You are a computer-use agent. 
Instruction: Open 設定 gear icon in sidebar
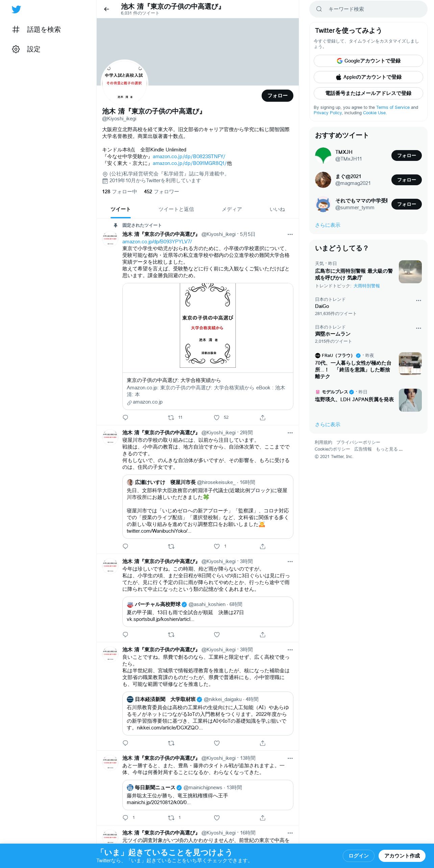tap(16, 49)
